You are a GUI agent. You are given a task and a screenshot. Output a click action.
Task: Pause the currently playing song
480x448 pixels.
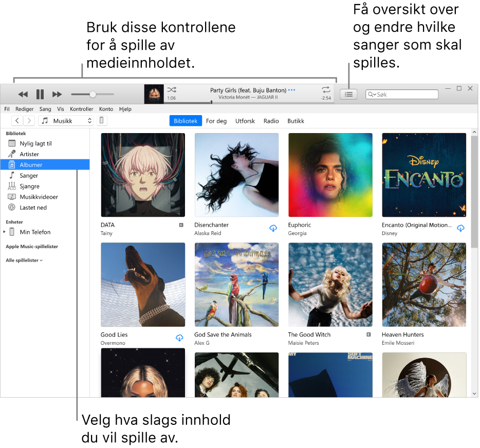[40, 94]
